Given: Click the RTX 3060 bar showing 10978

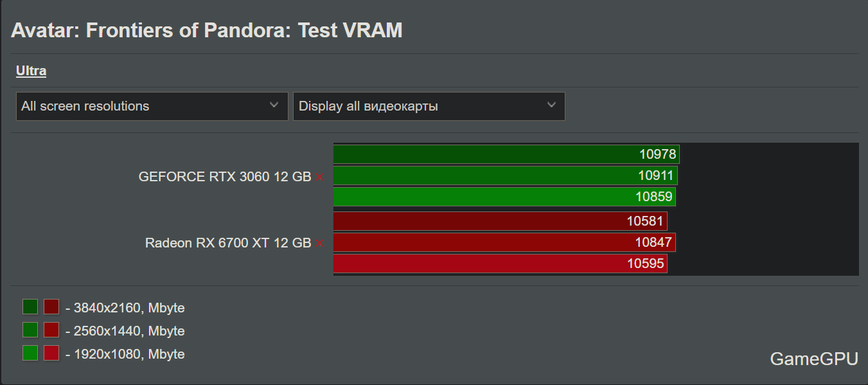Looking at the screenshot, I should coord(506,154).
